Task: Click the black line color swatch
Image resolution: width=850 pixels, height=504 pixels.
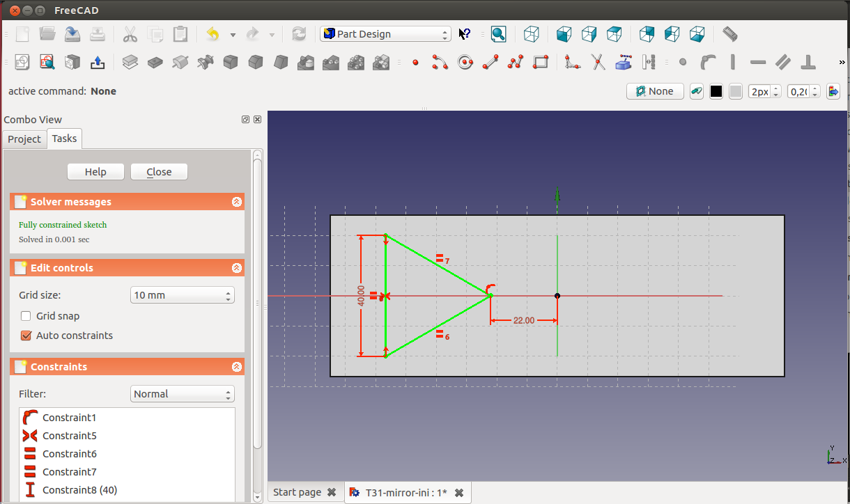Action: 716,91
